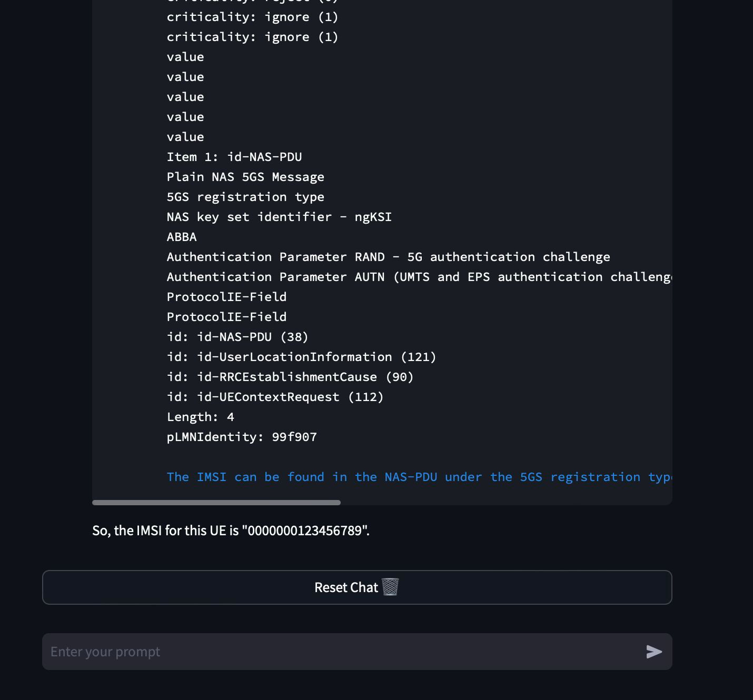This screenshot has height=700, width=753.
Task: Click the horizontal scrollbar under the code block
Action: 216,503
